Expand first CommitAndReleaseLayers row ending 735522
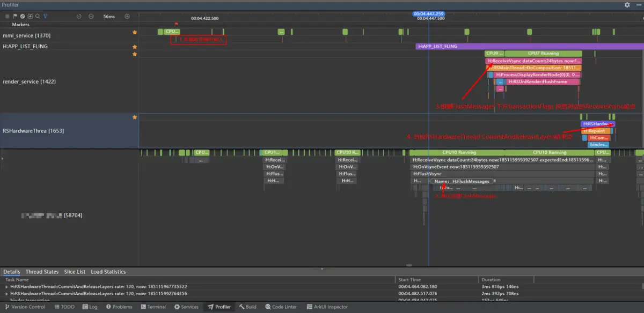644x313 pixels. click(x=7, y=287)
